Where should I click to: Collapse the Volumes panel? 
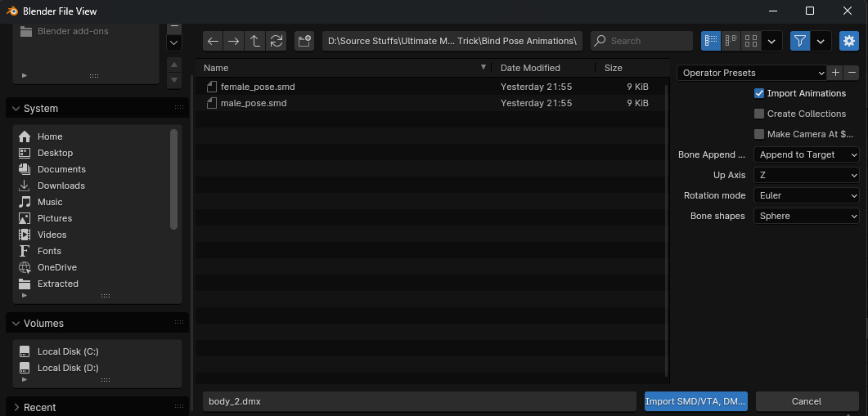pyautogui.click(x=16, y=323)
